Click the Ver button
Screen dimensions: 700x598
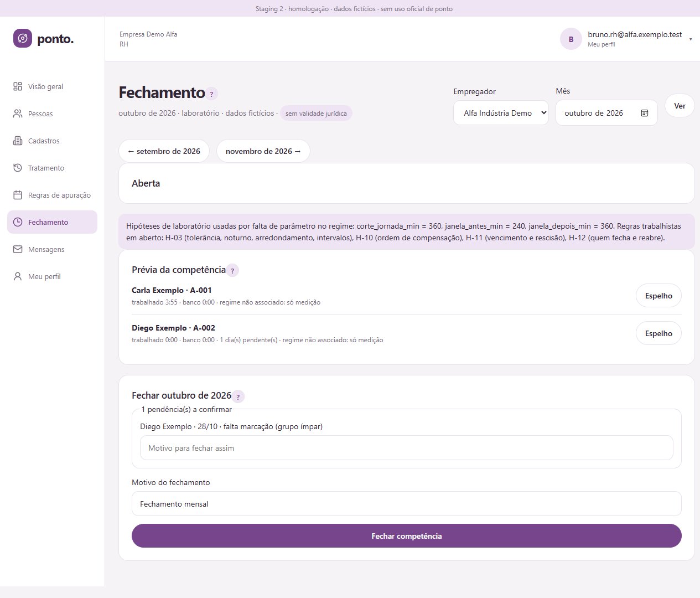pyautogui.click(x=680, y=106)
